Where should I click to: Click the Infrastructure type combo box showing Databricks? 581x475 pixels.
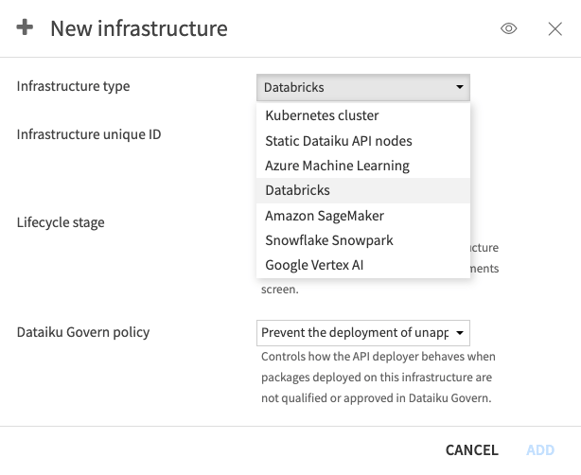363,87
